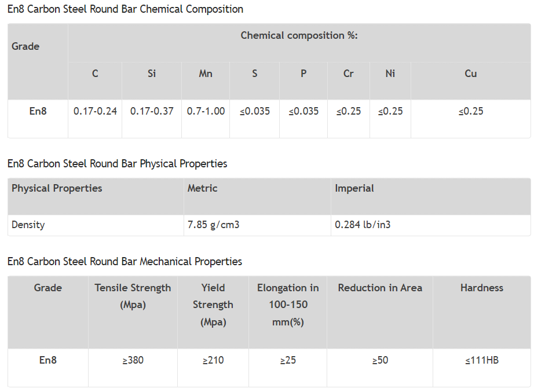This screenshot has width=534, height=392.
Task: Click the ≥380 tensile strength value
Action: pos(133,360)
